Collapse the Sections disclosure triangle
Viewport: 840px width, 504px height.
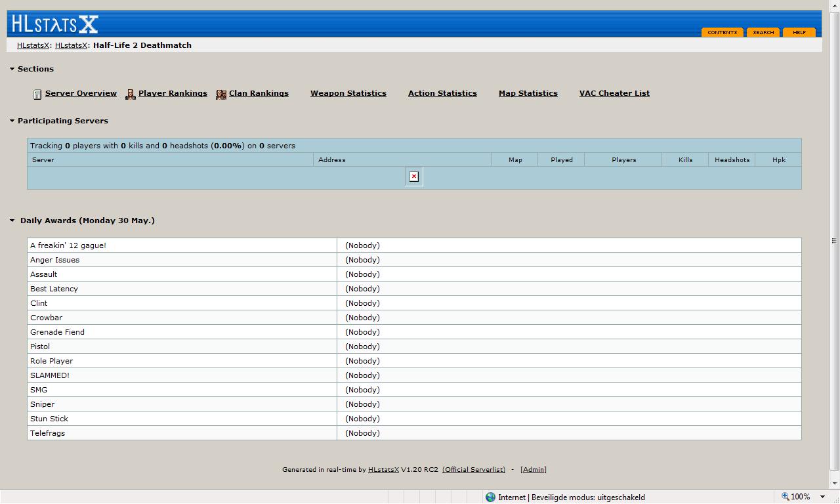(12, 69)
